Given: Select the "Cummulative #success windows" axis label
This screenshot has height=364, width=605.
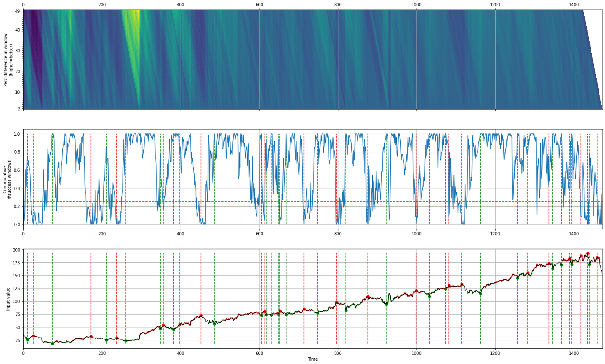Looking at the screenshot, I should [7, 179].
